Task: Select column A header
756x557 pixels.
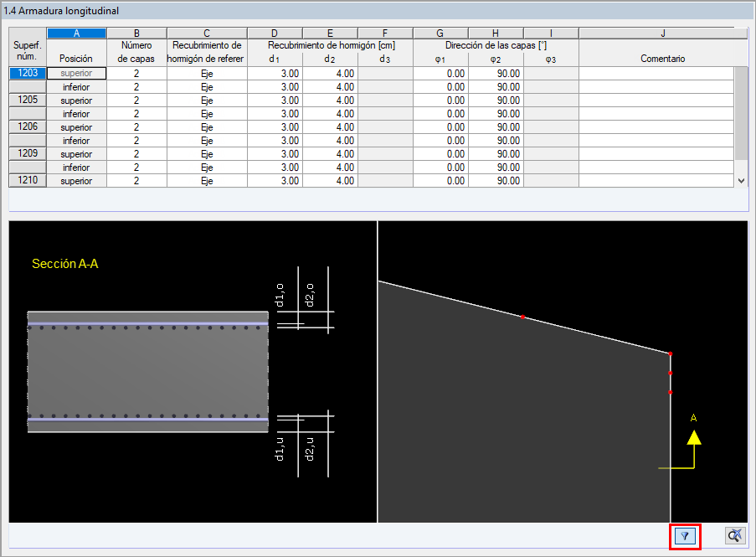Action: coord(76,34)
